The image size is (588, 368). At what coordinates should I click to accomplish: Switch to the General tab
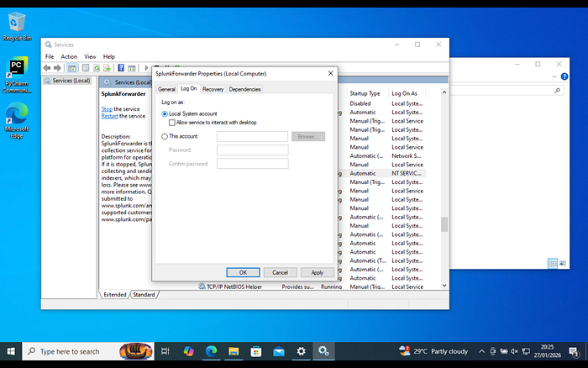pos(166,89)
